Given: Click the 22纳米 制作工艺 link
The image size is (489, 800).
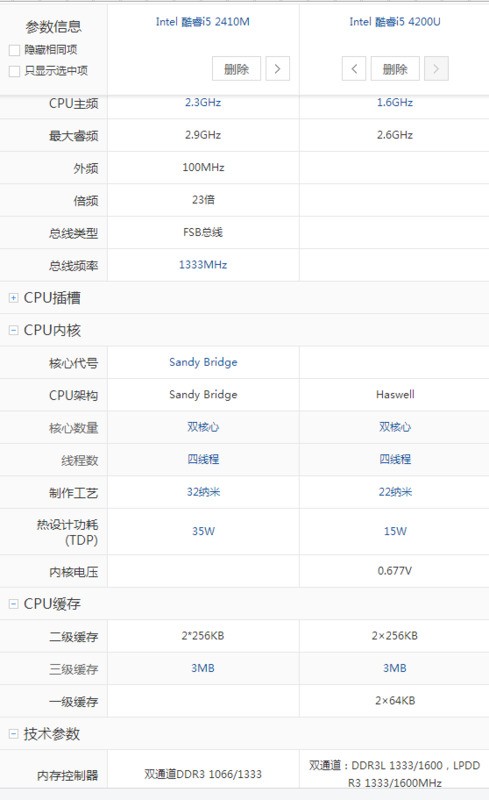Looking at the screenshot, I should pyautogui.click(x=395, y=492).
